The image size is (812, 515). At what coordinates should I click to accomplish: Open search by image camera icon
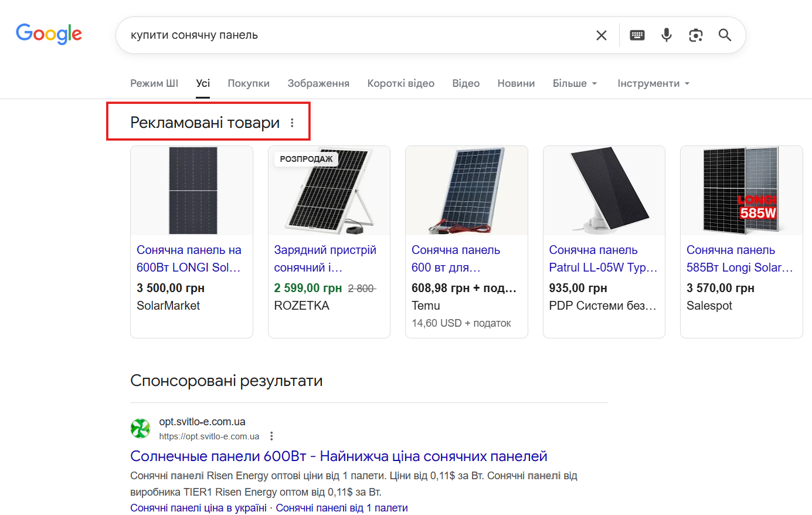tap(695, 35)
